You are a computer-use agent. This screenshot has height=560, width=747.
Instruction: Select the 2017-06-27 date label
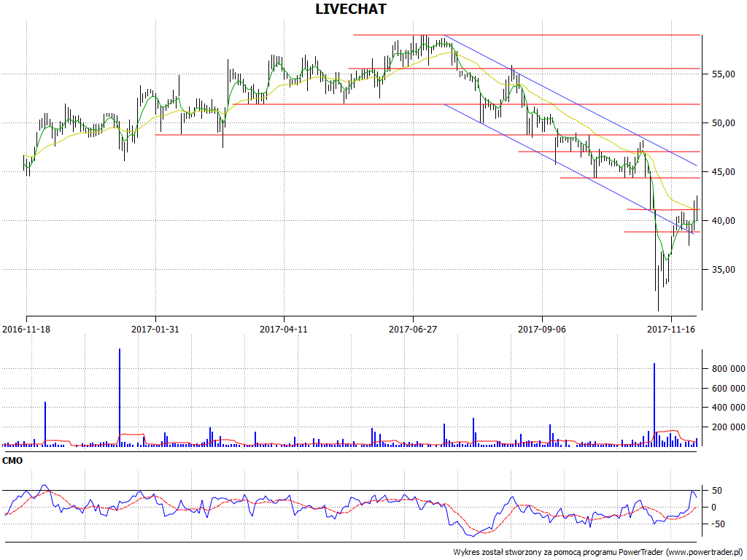413,329
